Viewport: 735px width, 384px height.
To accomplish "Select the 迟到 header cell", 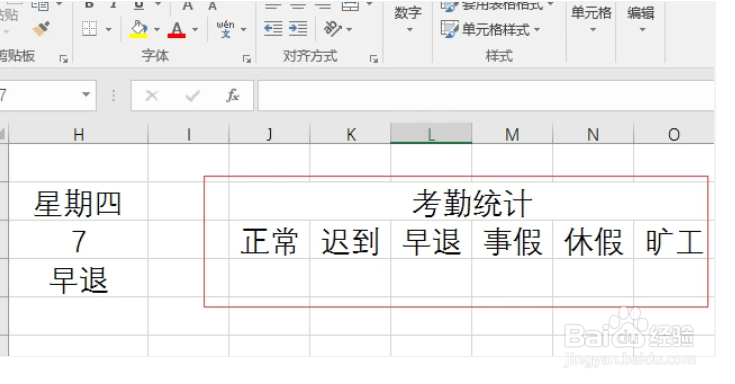I will pos(350,240).
